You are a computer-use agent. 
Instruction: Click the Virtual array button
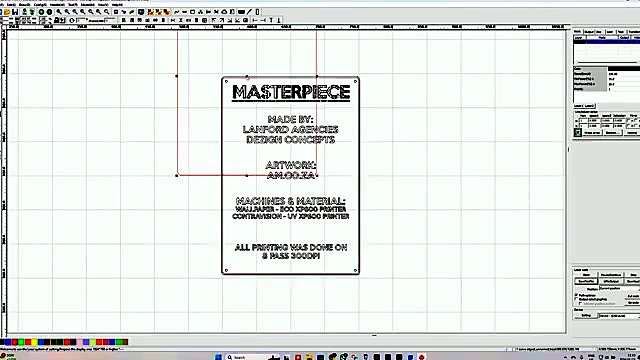click(x=592, y=133)
